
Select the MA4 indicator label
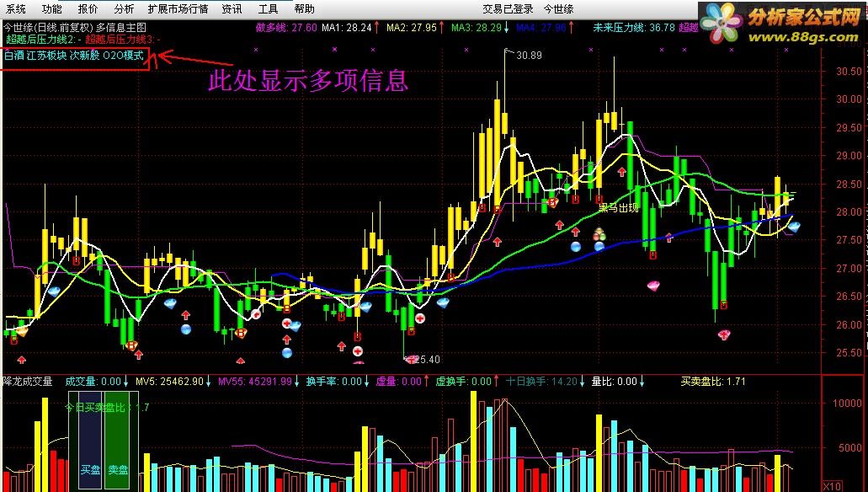[541, 27]
